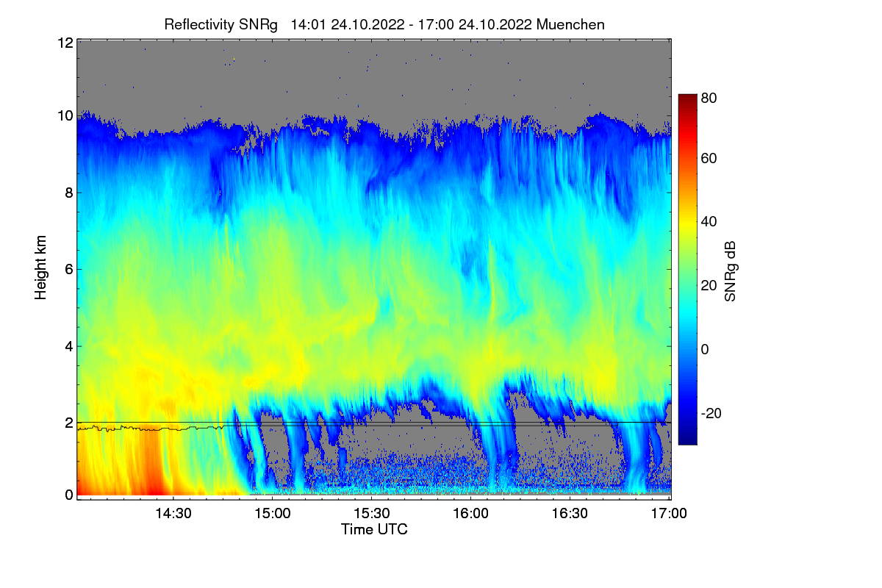882x588 pixels.
Task: Click the colorbar tick label '40'
Action: coord(709,222)
